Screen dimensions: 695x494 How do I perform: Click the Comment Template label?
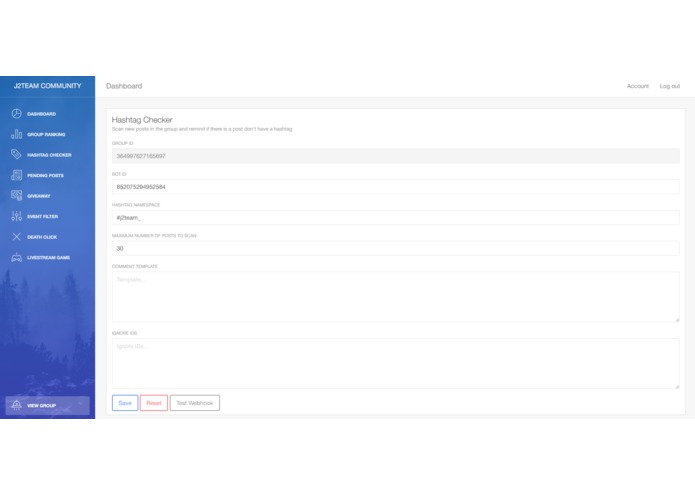click(134, 266)
